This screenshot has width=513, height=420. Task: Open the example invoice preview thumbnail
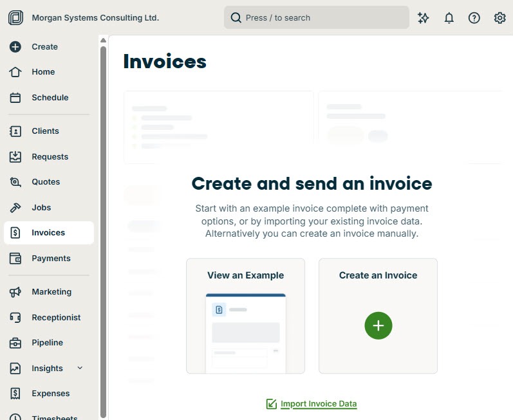point(246,333)
